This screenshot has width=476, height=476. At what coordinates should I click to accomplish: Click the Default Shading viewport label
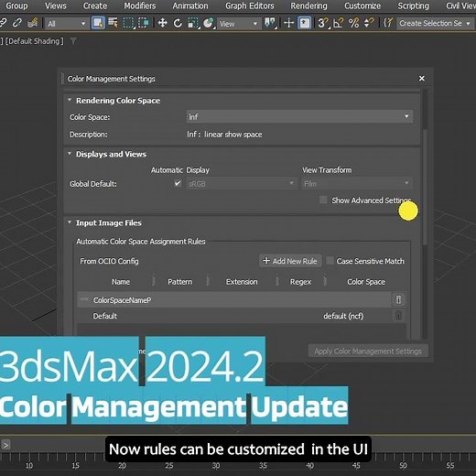point(34,41)
